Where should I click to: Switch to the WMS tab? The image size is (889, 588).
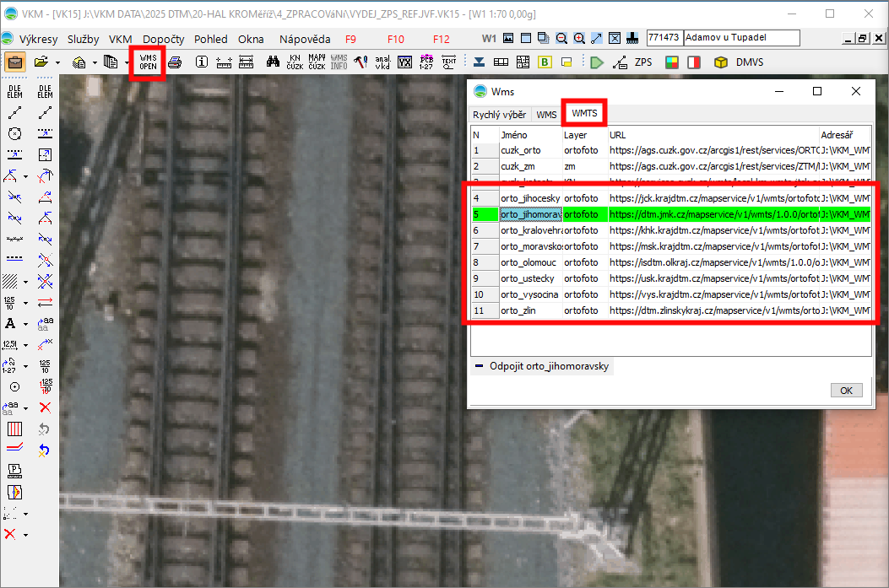546,115
